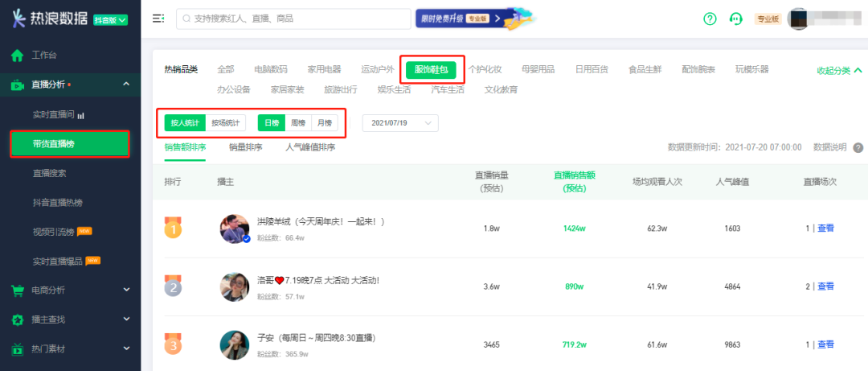Switch to 周榜 weekly ranking
This screenshot has height=371, width=868.
[x=298, y=123]
